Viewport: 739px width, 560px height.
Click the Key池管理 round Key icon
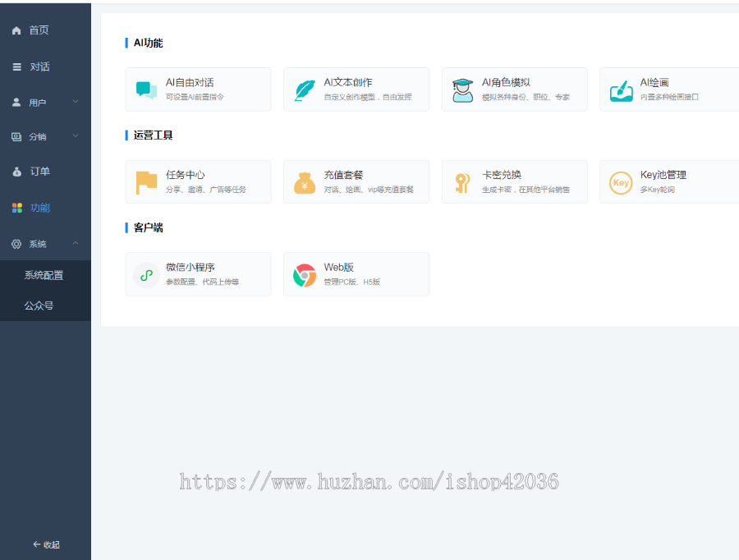[x=621, y=182]
